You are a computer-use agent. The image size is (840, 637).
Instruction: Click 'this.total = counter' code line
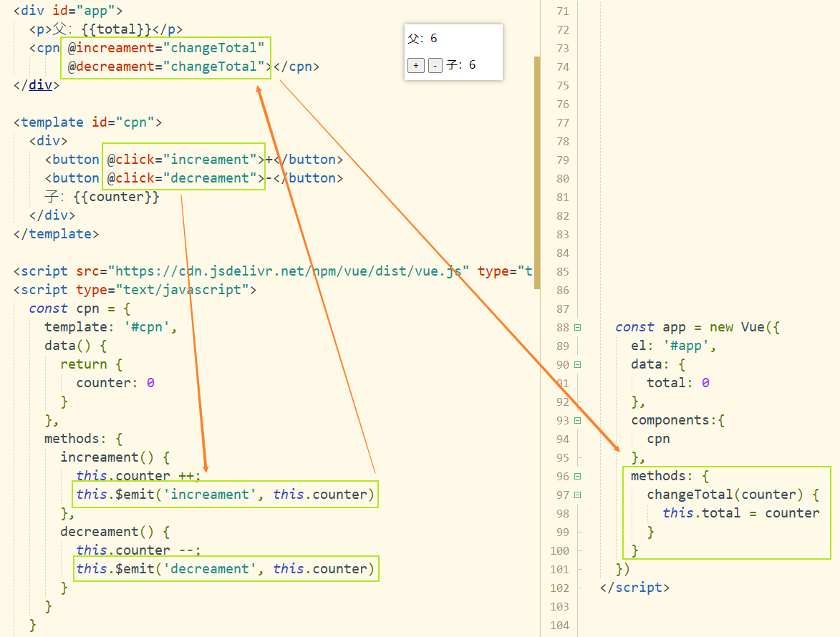pos(741,512)
